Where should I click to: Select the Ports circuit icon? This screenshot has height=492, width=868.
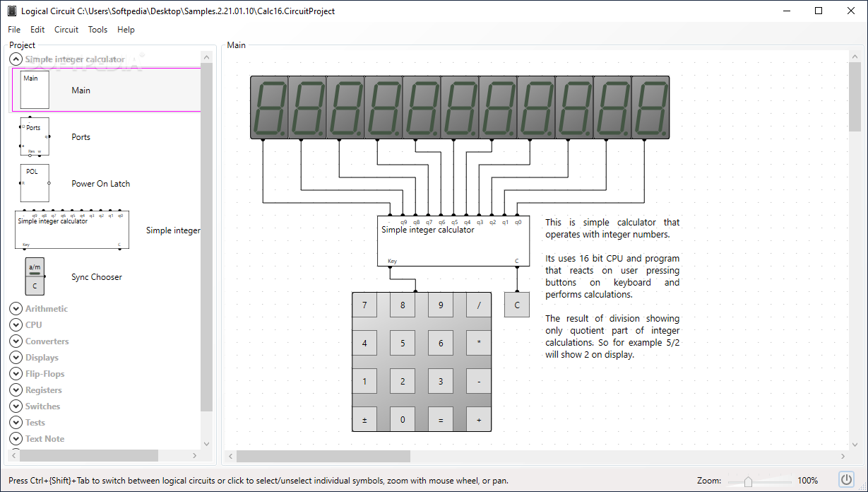(35, 136)
